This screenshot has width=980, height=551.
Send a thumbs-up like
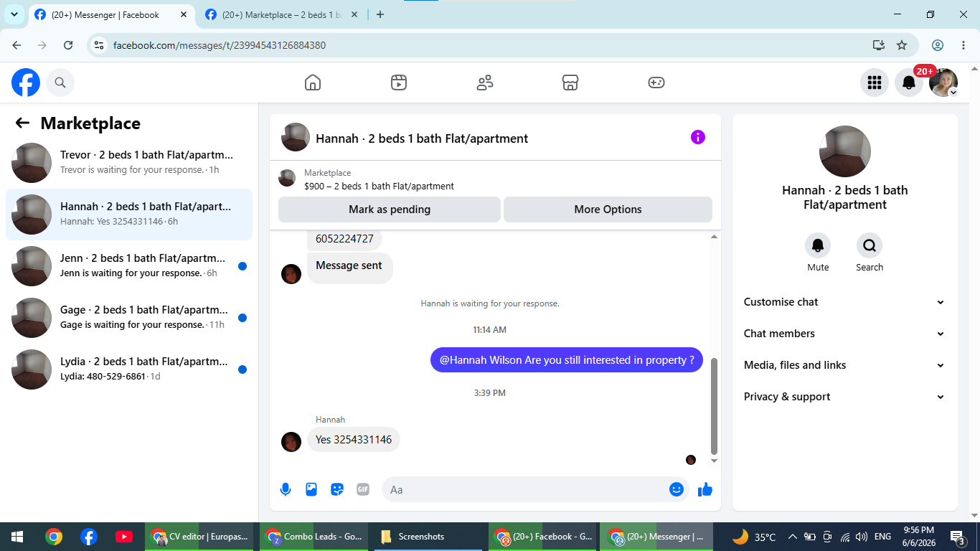[x=705, y=489]
